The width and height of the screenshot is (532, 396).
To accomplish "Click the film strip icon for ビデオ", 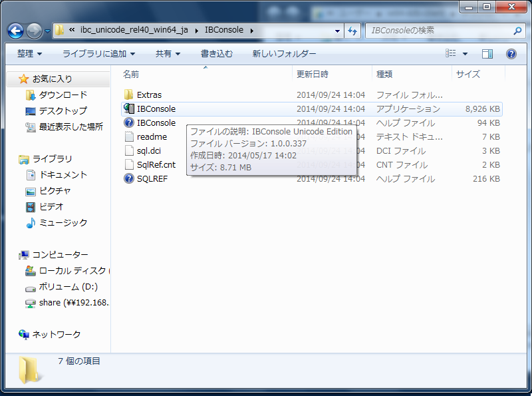I will (x=31, y=207).
